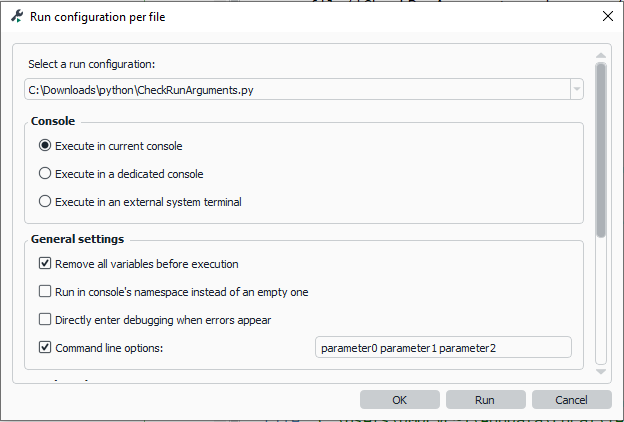Close the Run configuration per file dialog
Viewport: 624px width, 422px height.
(607, 16)
